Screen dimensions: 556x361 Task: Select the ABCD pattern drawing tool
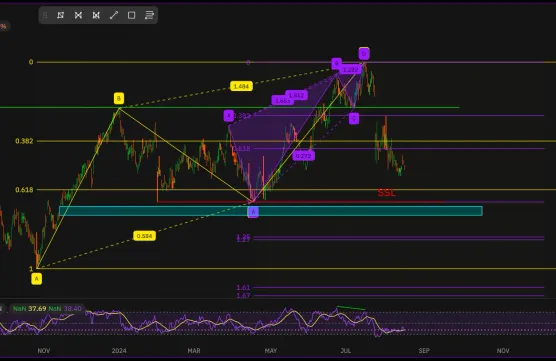[x=61, y=15]
